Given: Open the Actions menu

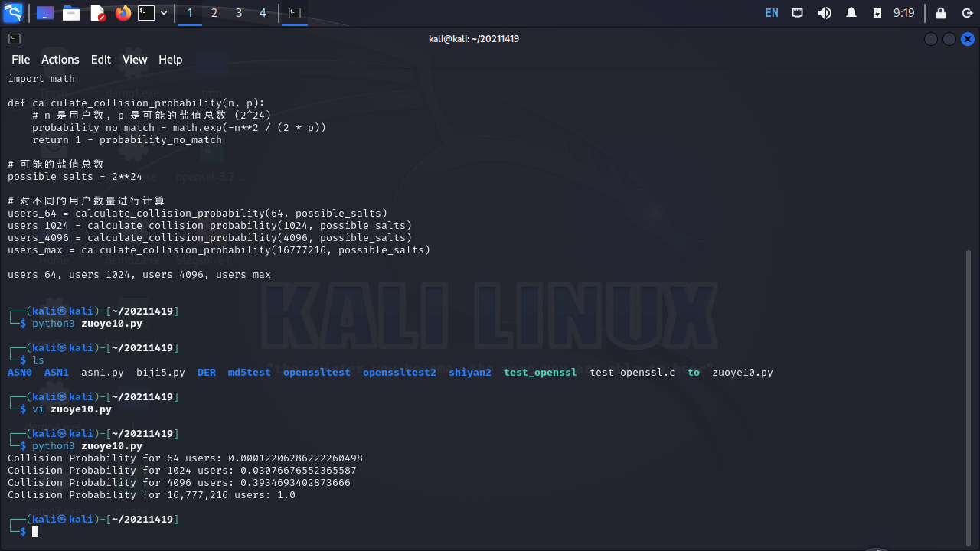Looking at the screenshot, I should 60,60.
